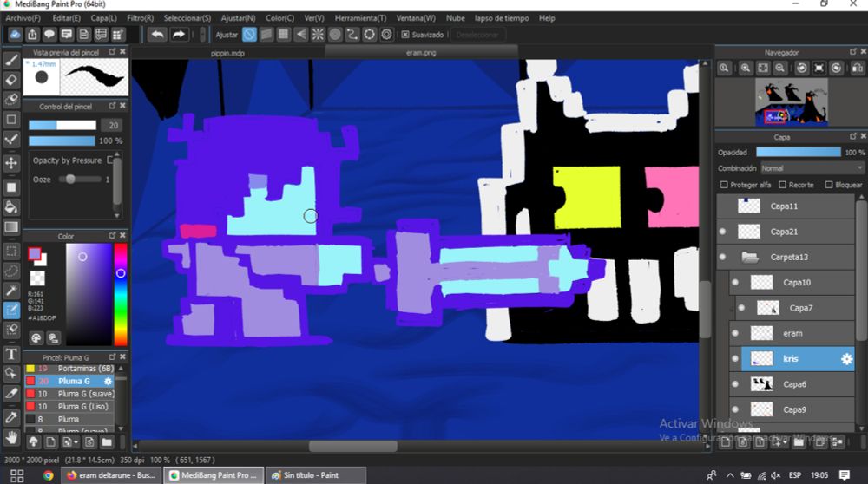Enable Bloquear checkbox

pos(829,185)
